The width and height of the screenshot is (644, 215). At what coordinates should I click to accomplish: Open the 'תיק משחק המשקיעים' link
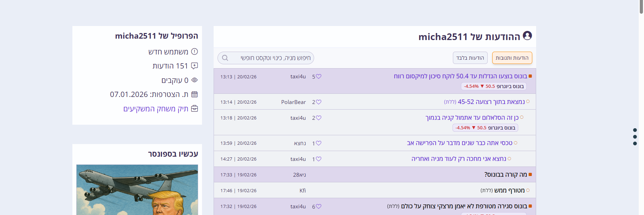[156, 109]
